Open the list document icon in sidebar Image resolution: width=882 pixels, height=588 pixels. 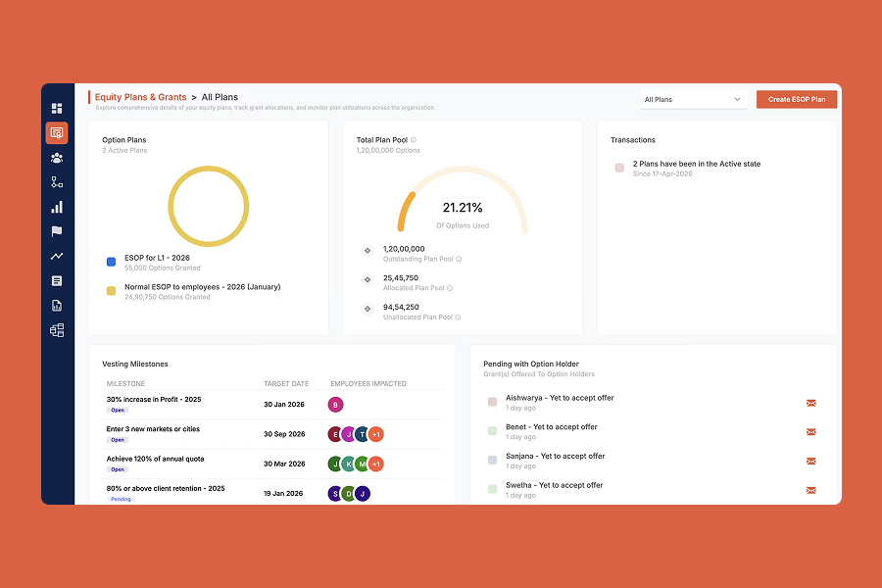[57, 281]
